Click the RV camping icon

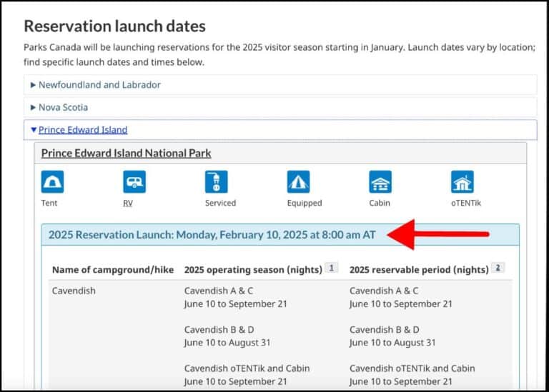pyautogui.click(x=134, y=182)
